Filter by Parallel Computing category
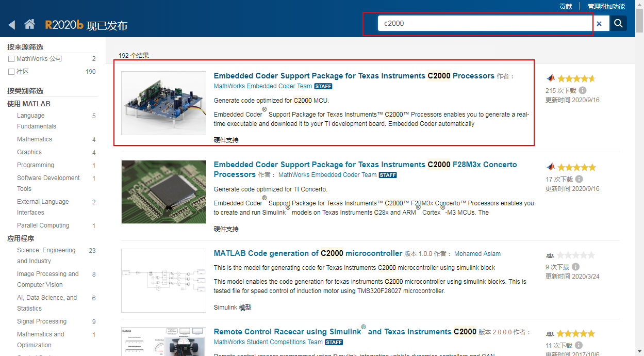Viewport: 644px width, 356px height. point(43,225)
